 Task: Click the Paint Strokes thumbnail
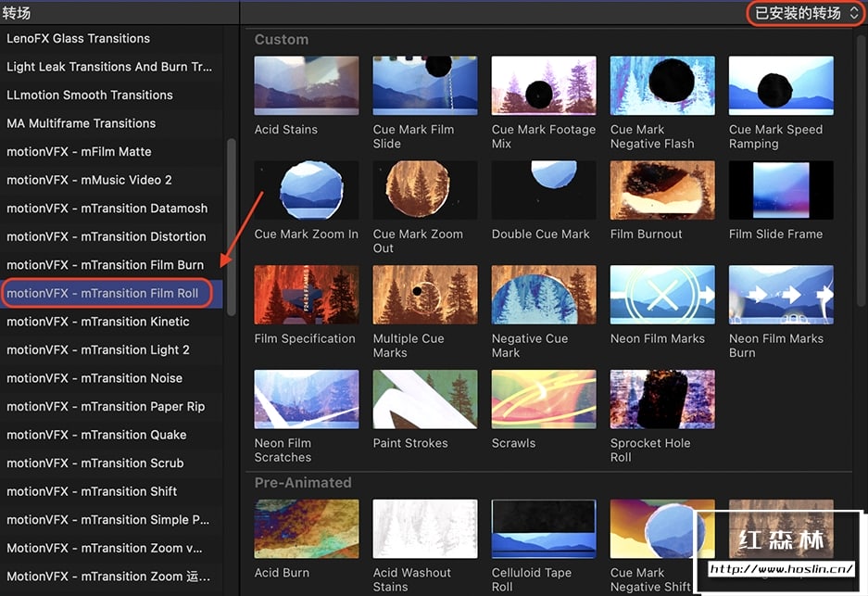click(x=424, y=399)
